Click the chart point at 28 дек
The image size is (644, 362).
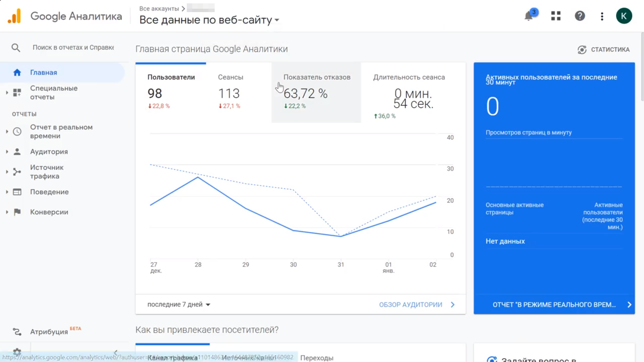click(x=198, y=177)
